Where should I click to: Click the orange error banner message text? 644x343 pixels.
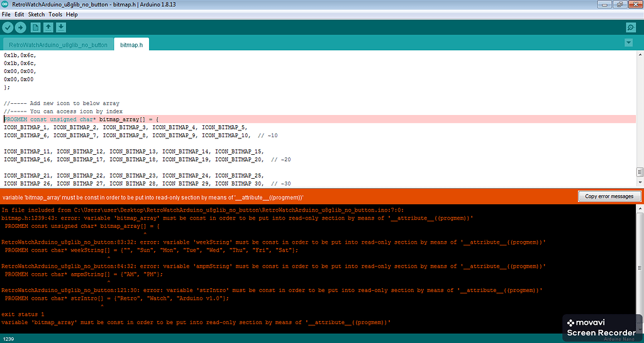click(x=153, y=198)
